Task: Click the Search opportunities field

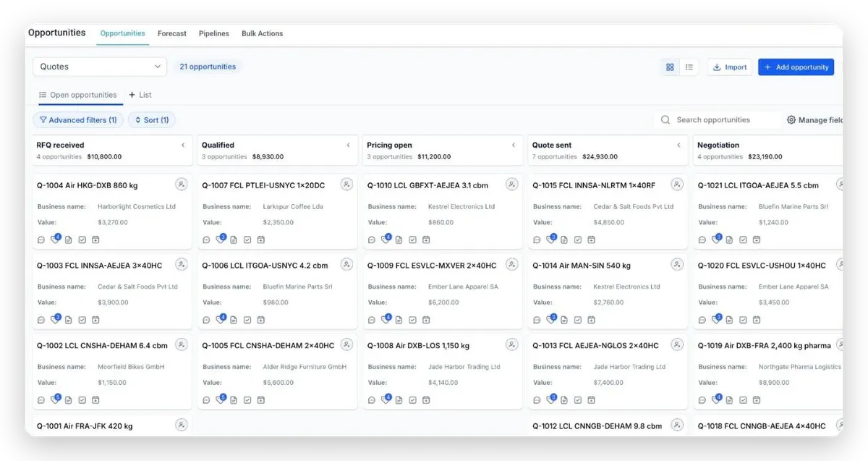Action: tap(716, 120)
